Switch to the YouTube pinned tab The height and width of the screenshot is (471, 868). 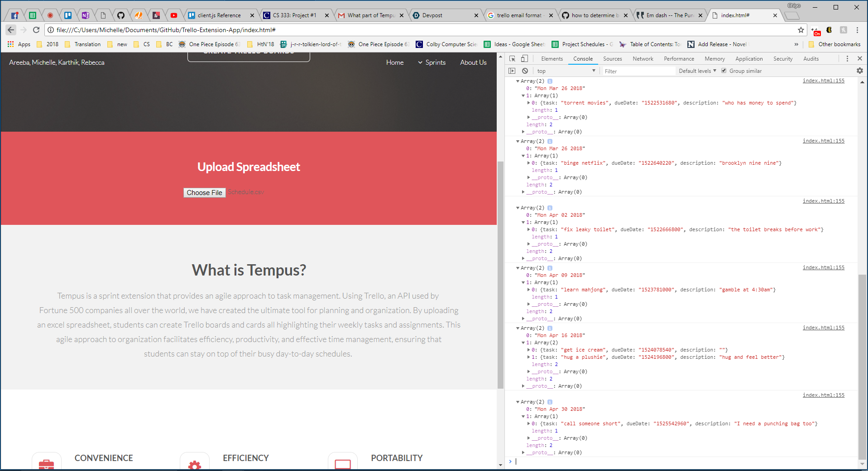[x=174, y=15]
